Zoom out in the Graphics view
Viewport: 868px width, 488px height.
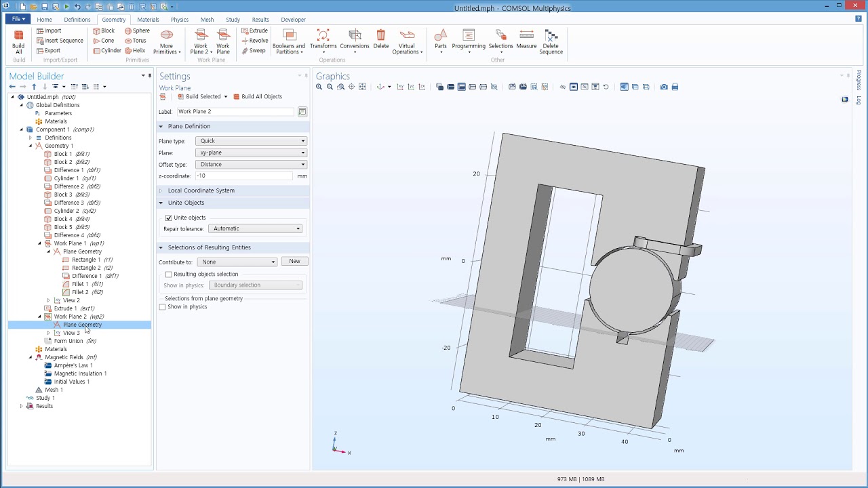[330, 87]
